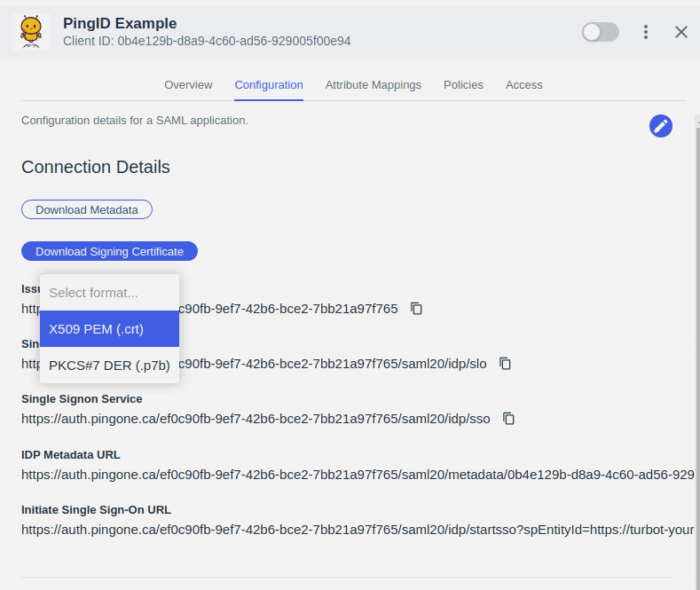Select the Configuration tab
The height and width of the screenshot is (590, 700).
coord(269,85)
